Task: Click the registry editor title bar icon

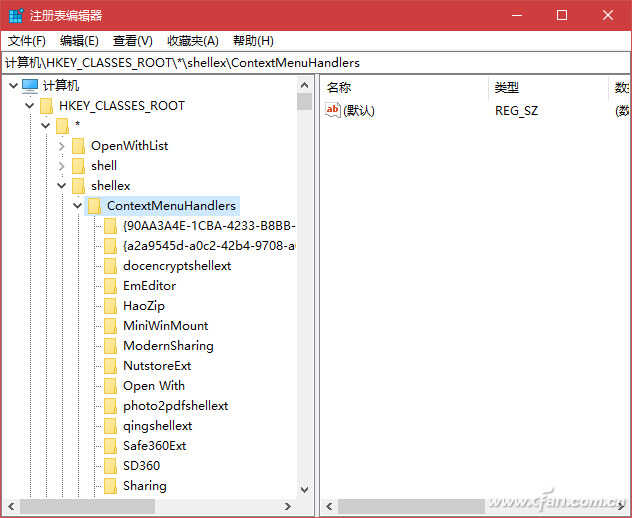Action: [16, 15]
